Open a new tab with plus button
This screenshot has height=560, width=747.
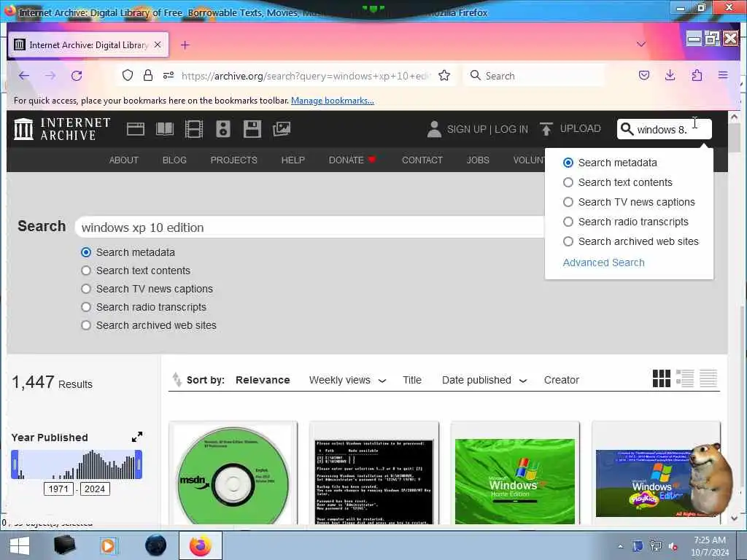tap(185, 44)
